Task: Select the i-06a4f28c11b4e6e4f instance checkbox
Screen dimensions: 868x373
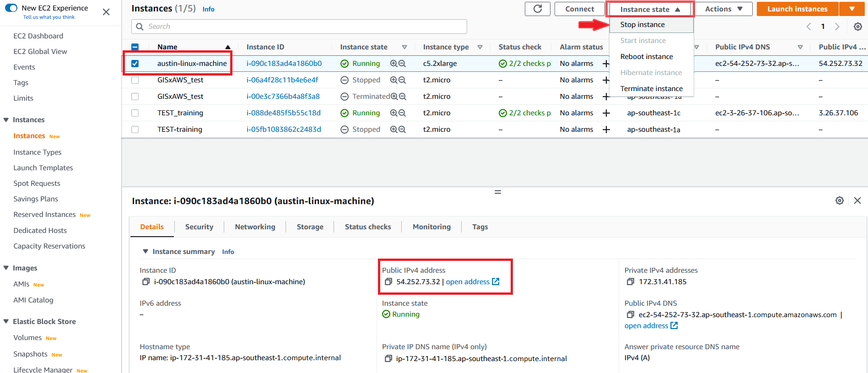Action: (135, 80)
